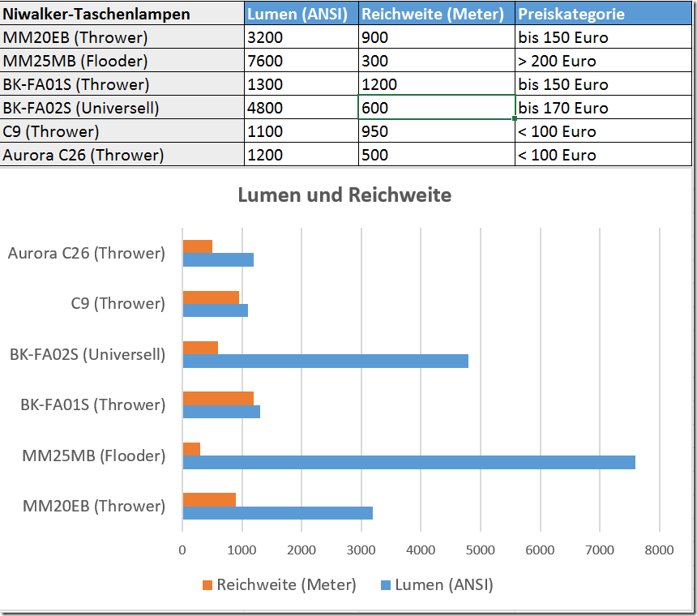Click the MM25MB (Flooder) chart axis label
The width and height of the screenshot is (697, 616).
point(94,456)
